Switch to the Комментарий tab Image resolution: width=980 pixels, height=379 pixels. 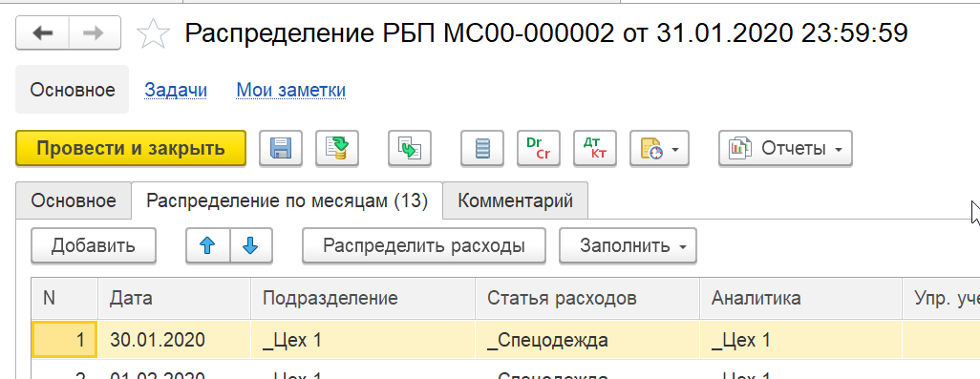[x=516, y=200]
